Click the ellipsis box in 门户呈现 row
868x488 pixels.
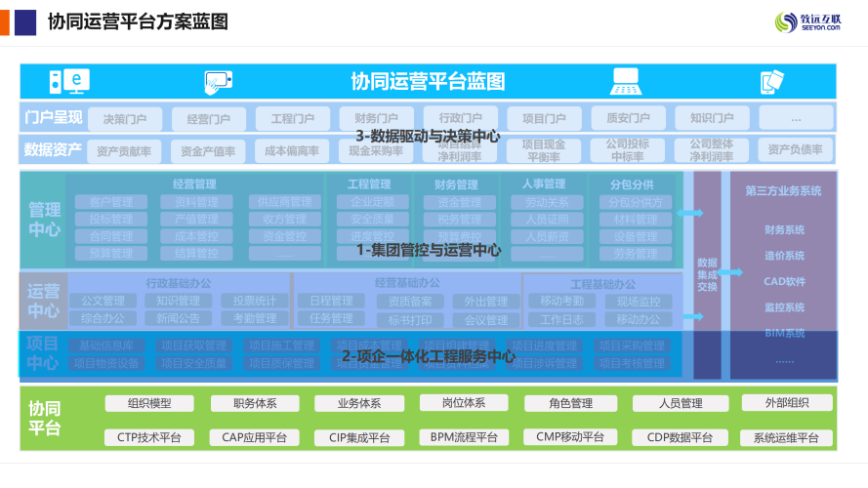[x=795, y=119]
